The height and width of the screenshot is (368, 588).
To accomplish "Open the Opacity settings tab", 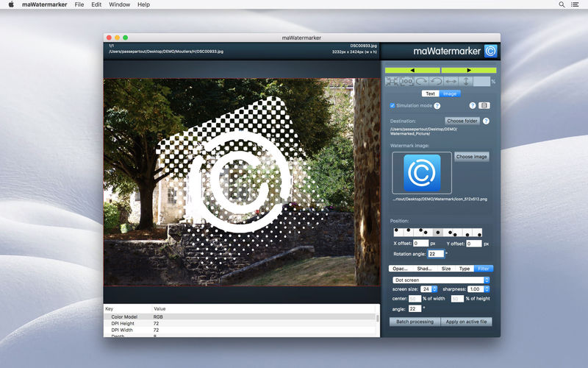I will (x=400, y=269).
